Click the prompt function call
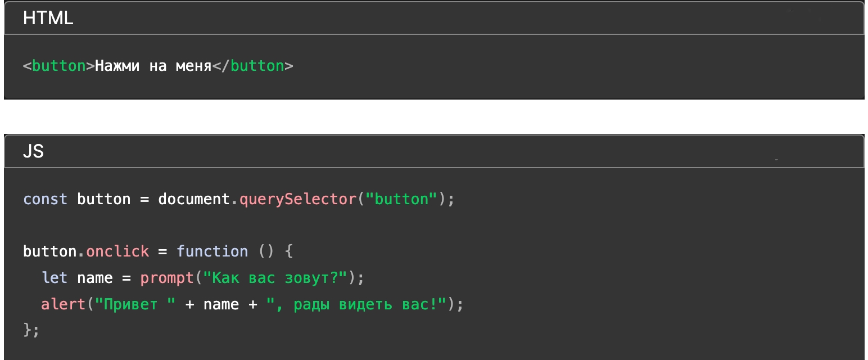The width and height of the screenshot is (868, 360). pyautogui.click(x=167, y=278)
